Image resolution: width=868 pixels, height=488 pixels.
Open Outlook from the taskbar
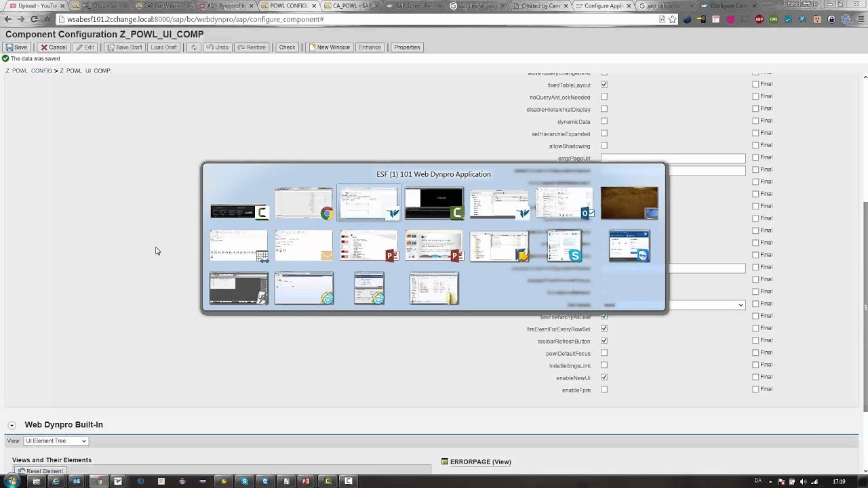coord(77,481)
